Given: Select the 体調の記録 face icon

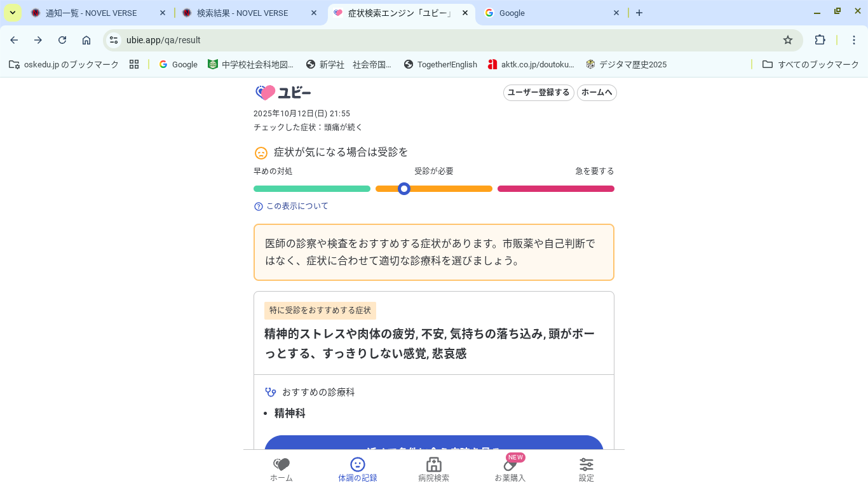Looking at the screenshot, I should [358, 464].
